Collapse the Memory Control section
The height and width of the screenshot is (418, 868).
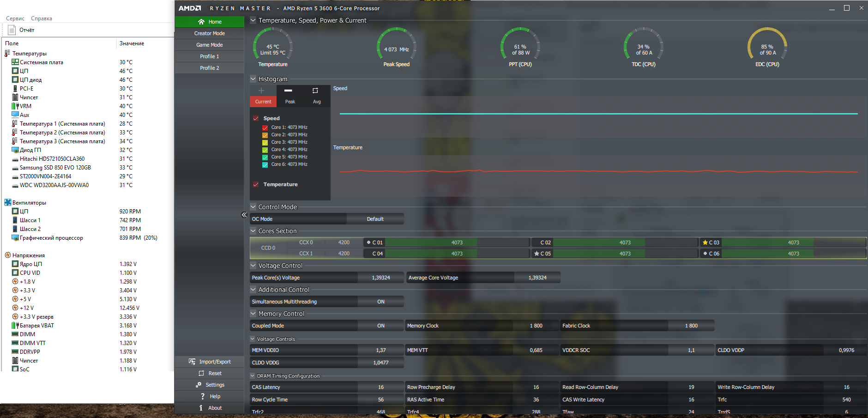point(253,314)
